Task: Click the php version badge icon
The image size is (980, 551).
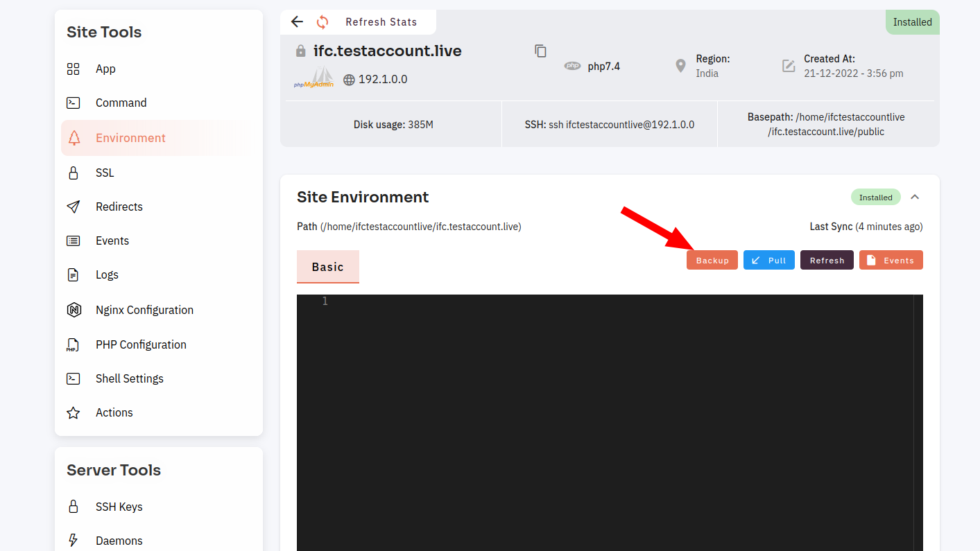Action: point(572,66)
